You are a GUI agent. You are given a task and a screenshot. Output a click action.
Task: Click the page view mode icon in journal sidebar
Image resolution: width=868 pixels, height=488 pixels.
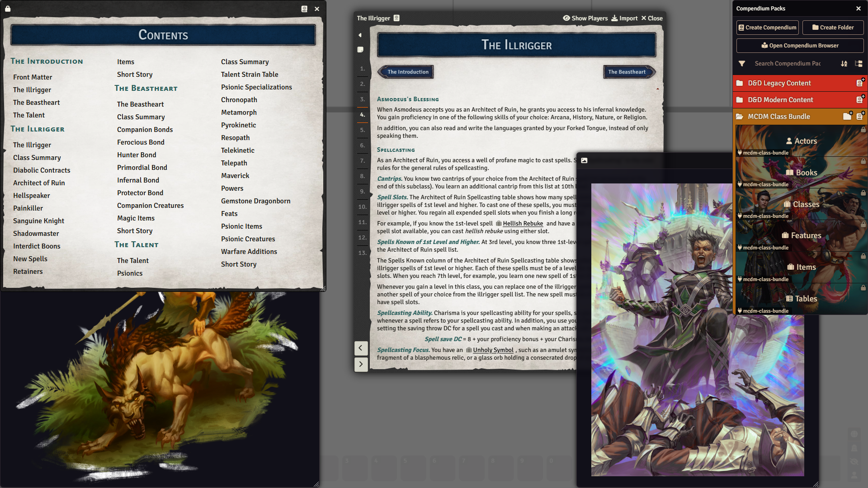pyautogui.click(x=360, y=50)
